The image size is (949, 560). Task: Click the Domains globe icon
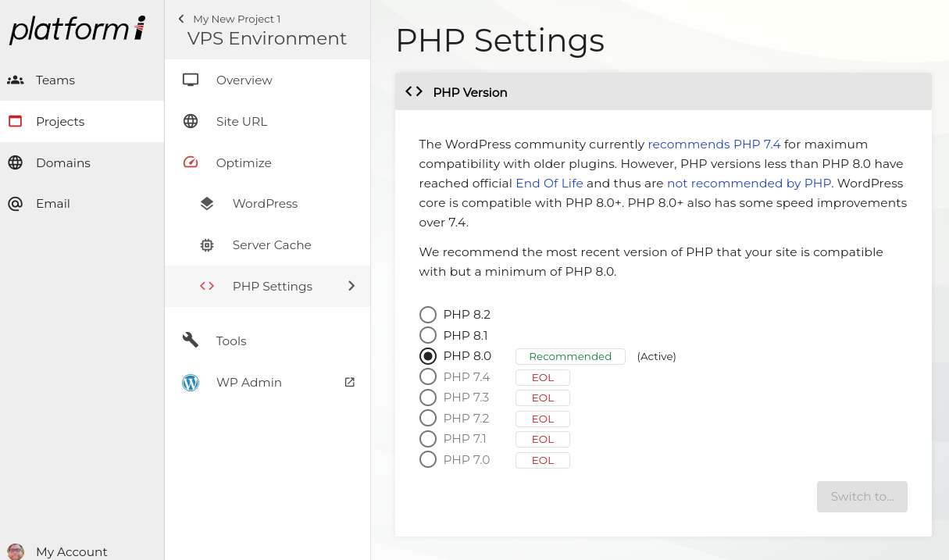(x=15, y=162)
